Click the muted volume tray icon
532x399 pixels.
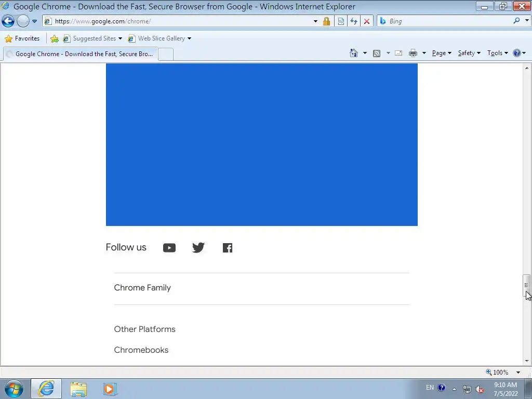point(480,390)
